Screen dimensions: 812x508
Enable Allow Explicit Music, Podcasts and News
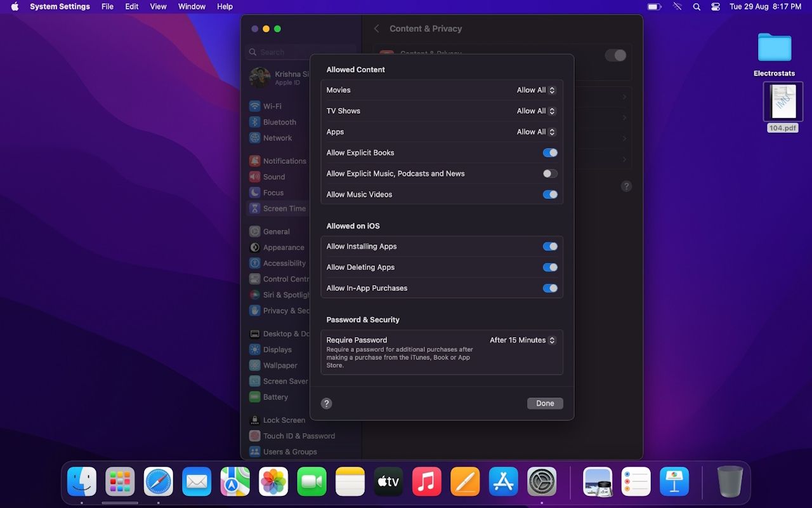pyautogui.click(x=550, y=173)
